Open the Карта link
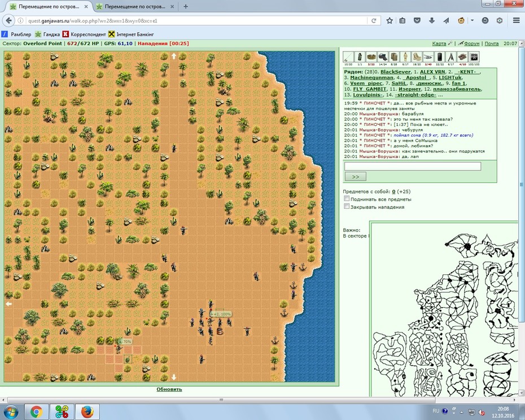 coord(439,43)
